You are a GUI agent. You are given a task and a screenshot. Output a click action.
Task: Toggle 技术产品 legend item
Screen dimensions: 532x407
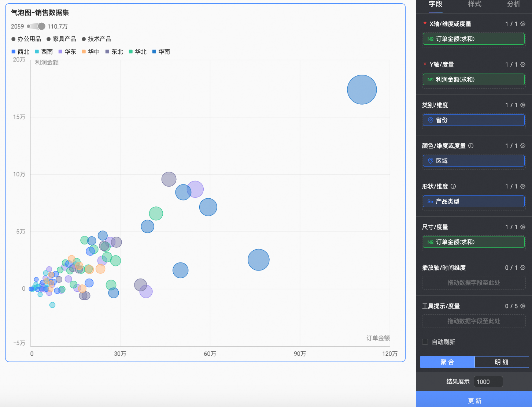point(96,39)
